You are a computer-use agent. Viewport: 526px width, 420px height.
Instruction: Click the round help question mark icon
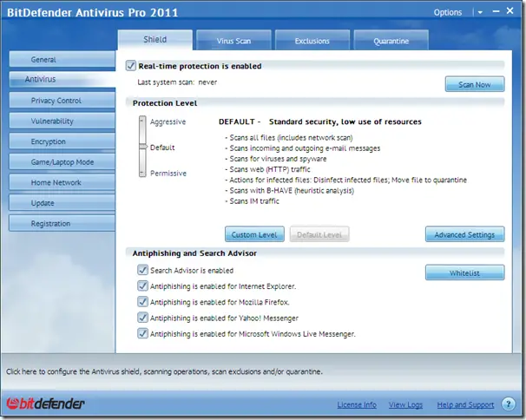coord(509,404)
